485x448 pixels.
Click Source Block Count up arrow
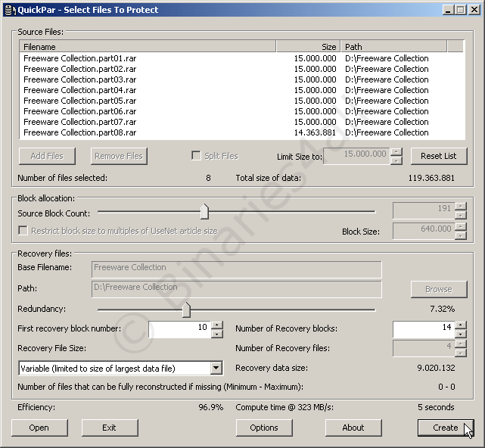coord(461,207)
